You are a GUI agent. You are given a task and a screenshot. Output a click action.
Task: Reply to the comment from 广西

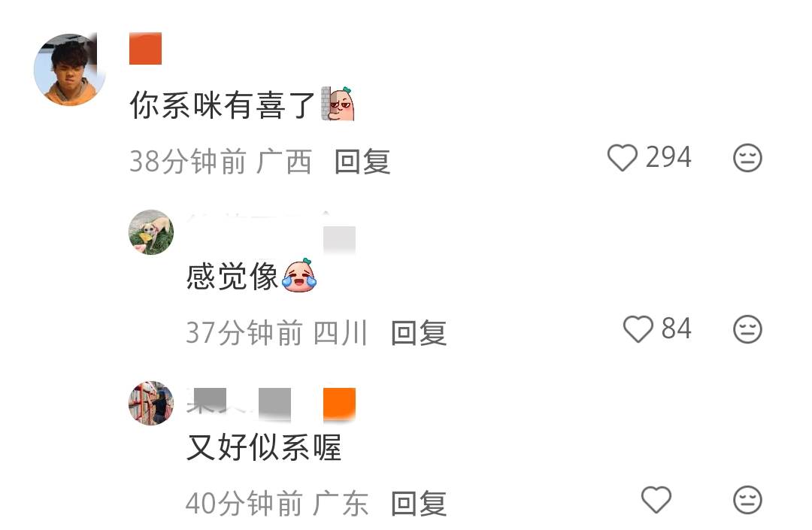[x=362, y=162]
